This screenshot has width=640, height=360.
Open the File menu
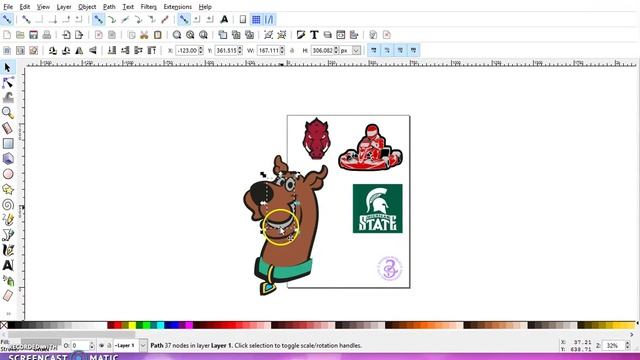[8, 7]
